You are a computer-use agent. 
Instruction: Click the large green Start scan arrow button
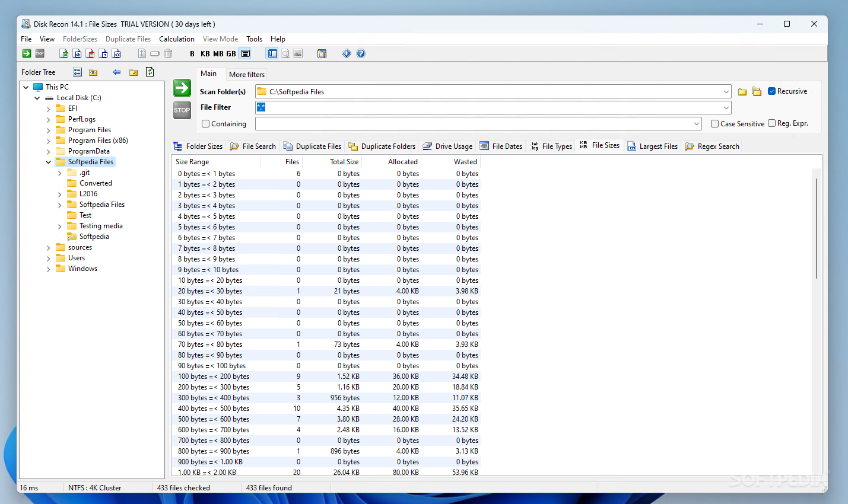click(182, 88)
